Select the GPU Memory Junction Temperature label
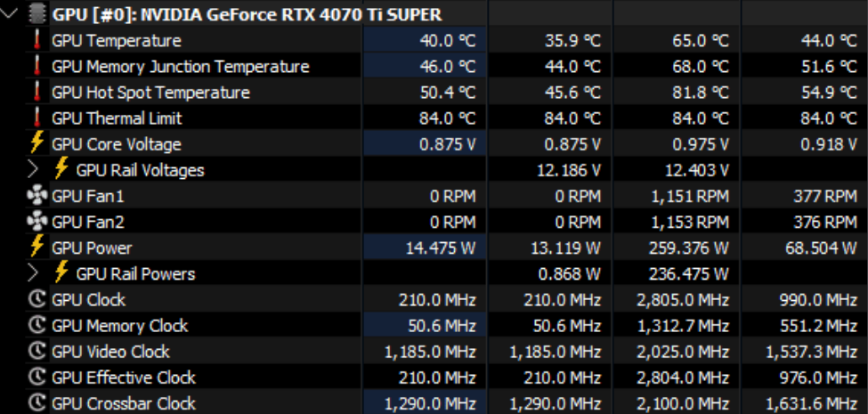 [181, 67]
